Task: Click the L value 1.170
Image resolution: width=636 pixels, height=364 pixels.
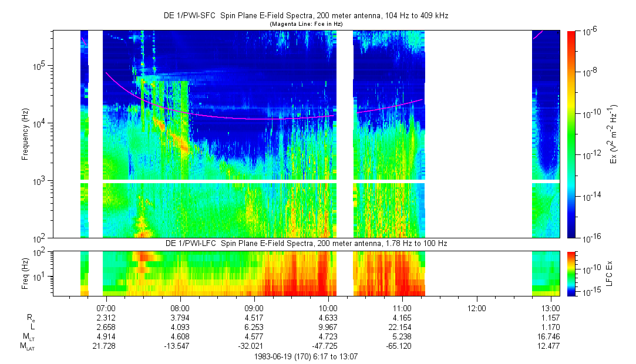Action: click(550, 327)
